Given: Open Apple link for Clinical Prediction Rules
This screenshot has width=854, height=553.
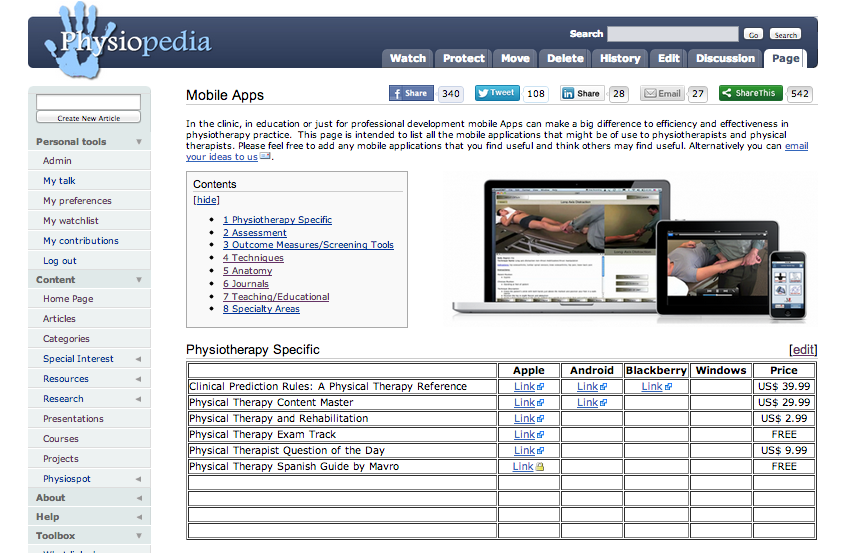Looking at the screenshot, I should [528, 386].
